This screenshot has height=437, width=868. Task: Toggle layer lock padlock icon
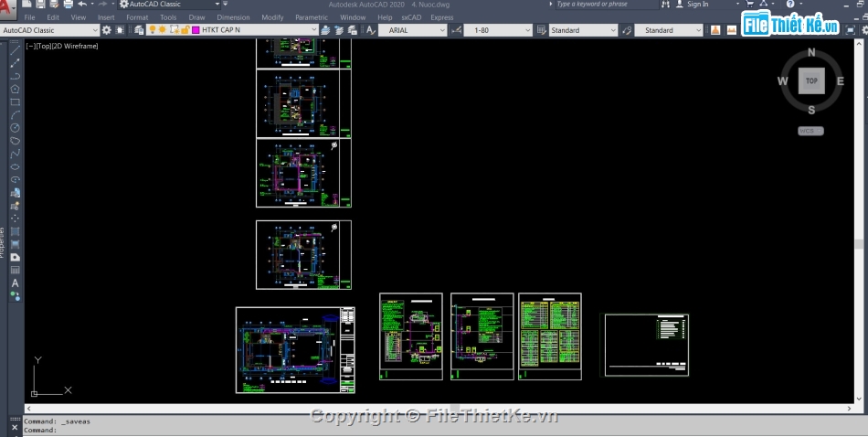(x=185, y=30)
